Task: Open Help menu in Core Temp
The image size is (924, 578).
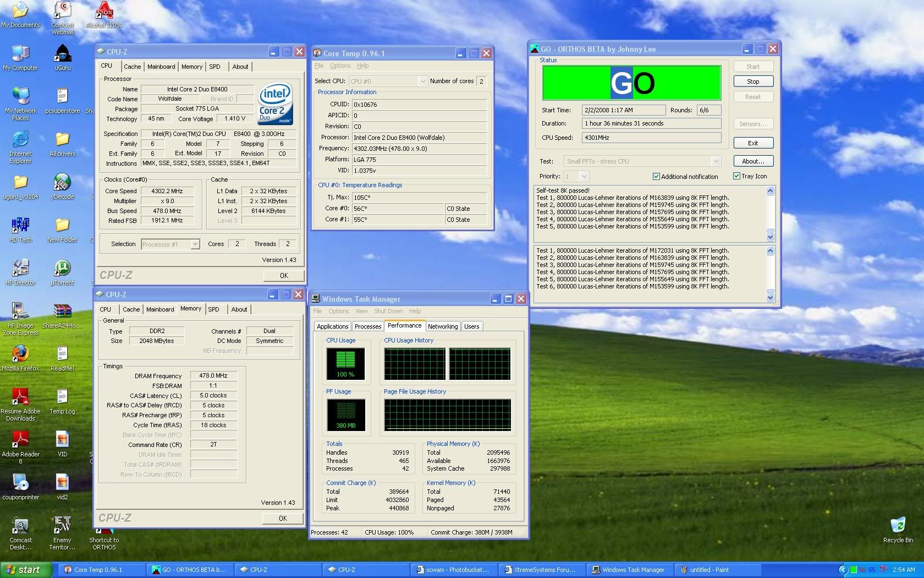Action: pos(363,66)
